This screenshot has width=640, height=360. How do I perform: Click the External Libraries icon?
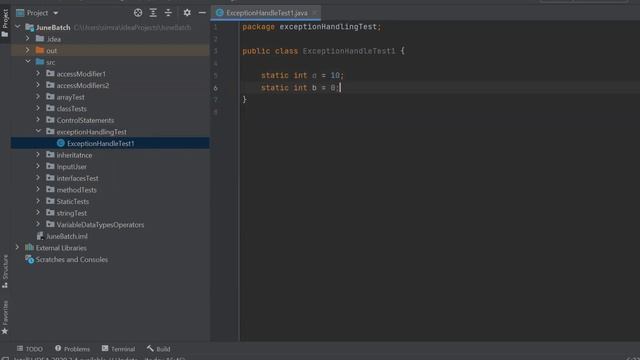pyautogui.click(x=29, y=247)
